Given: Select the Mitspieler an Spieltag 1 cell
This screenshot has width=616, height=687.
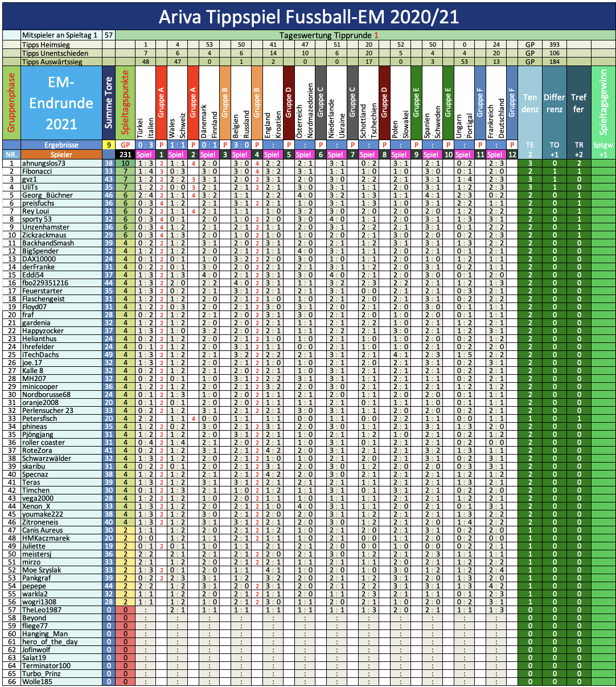Looking at the screenshot, I should 61,35.
